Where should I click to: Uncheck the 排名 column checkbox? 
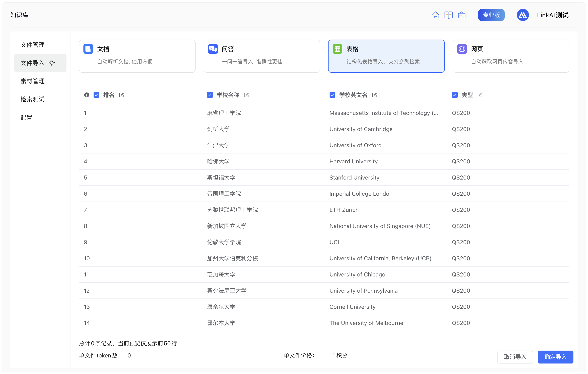(x=96, y=95)
